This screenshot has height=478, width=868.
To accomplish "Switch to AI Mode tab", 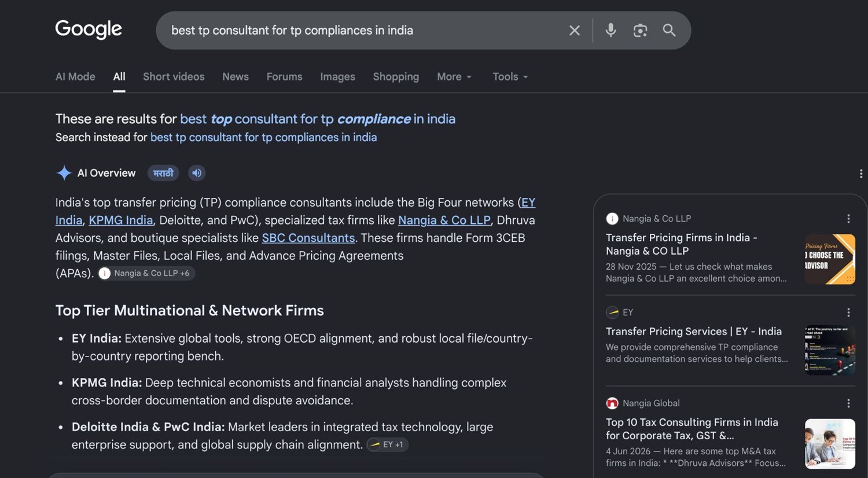I will [75, 76].
